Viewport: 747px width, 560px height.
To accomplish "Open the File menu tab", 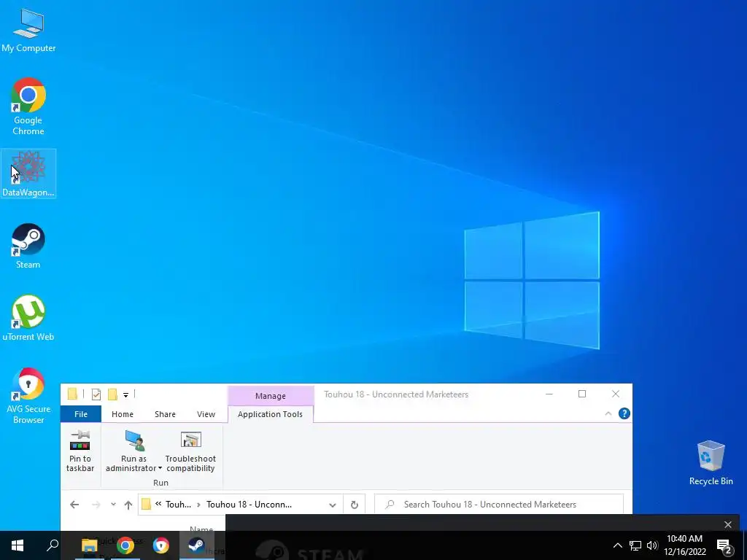I will point(81,414).
